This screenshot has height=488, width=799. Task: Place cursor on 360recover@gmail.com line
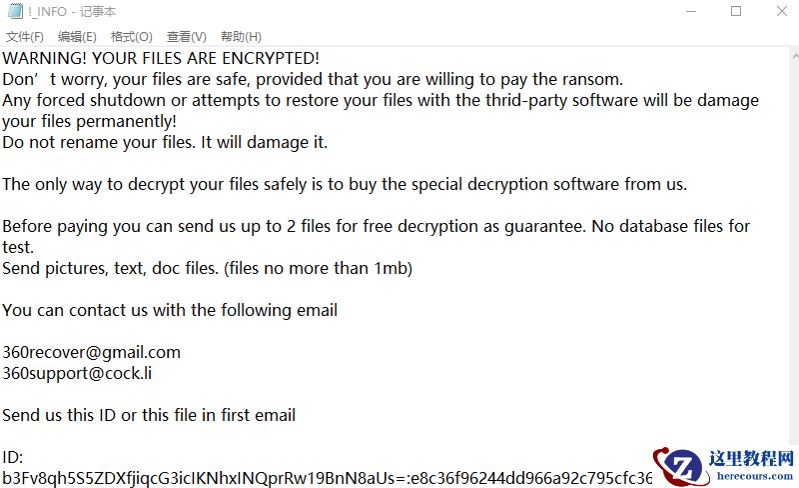(91, 352)
